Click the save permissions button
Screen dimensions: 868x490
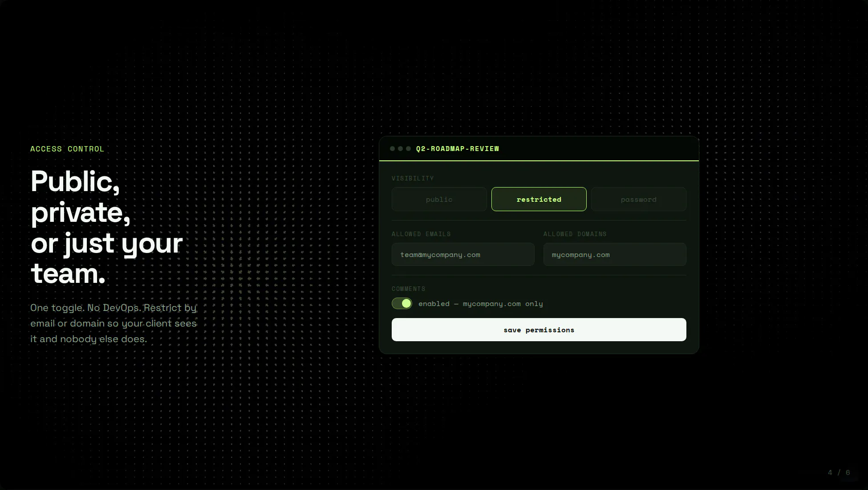coord(539,330)
